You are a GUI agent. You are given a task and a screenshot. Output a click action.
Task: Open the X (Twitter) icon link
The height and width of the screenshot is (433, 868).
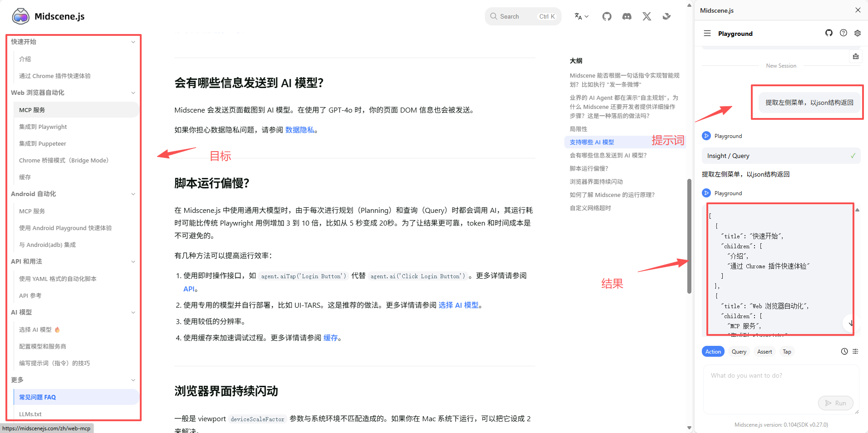click(x=647, y=16)
